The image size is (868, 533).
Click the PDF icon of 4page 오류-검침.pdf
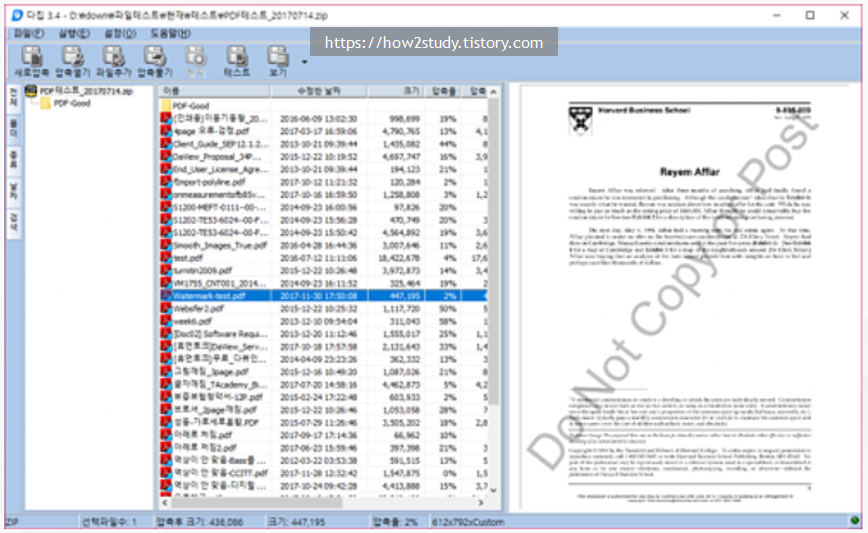[x=166, y=131]
